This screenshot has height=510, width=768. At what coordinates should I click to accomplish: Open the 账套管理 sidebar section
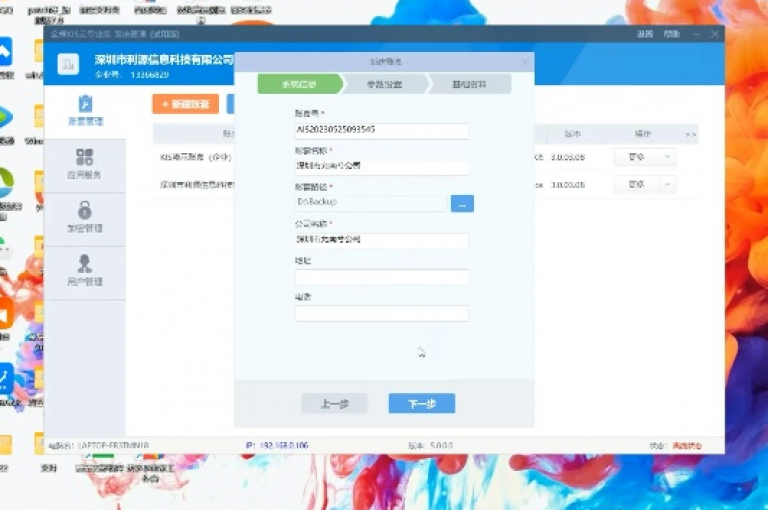85,112
